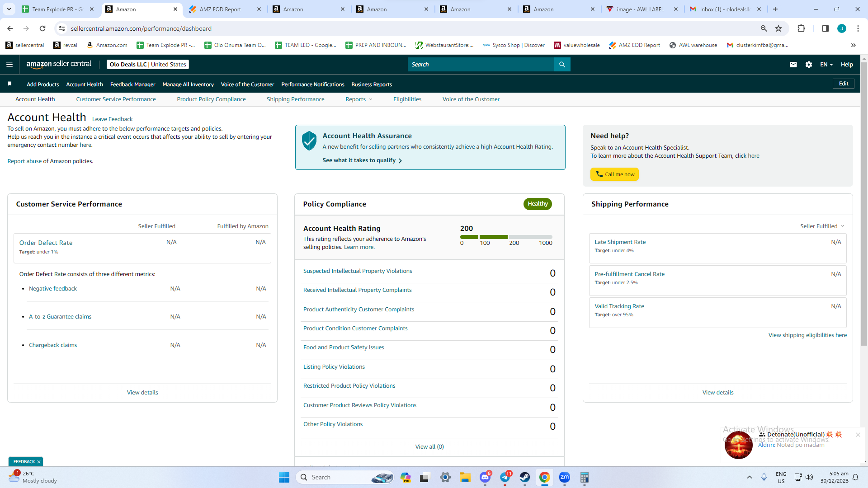Open the Windows Start menu
The height and width of the screenshot is (488, 868).
(x=284, y=477)
